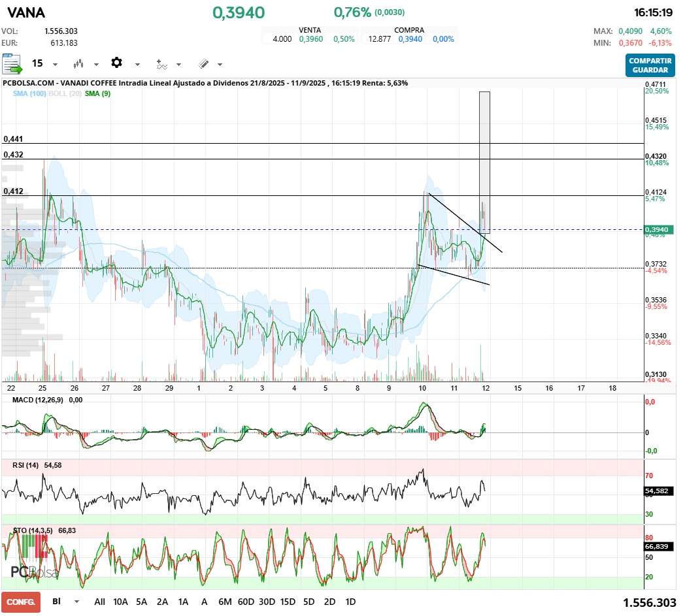
Task: Click the RSI (14) indicator label
Action: [x=25, y=465]
